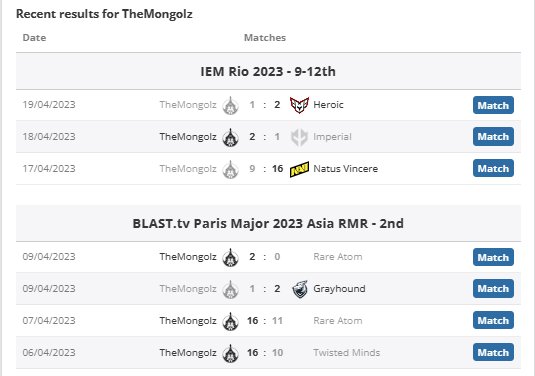The image size is (535, 376).
Task: Open Match for TheMongolz vs Heroic
Action: 493,105
